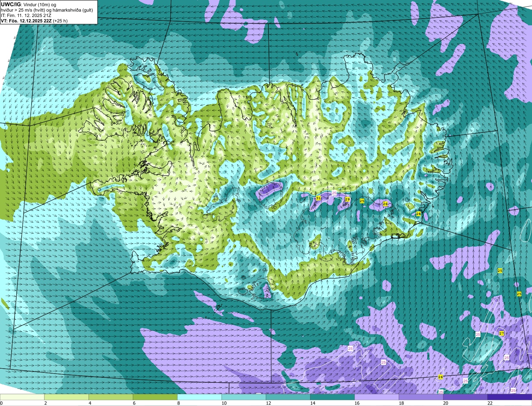Select the darkest purple segment above 22 m/s

pos(510,397)
